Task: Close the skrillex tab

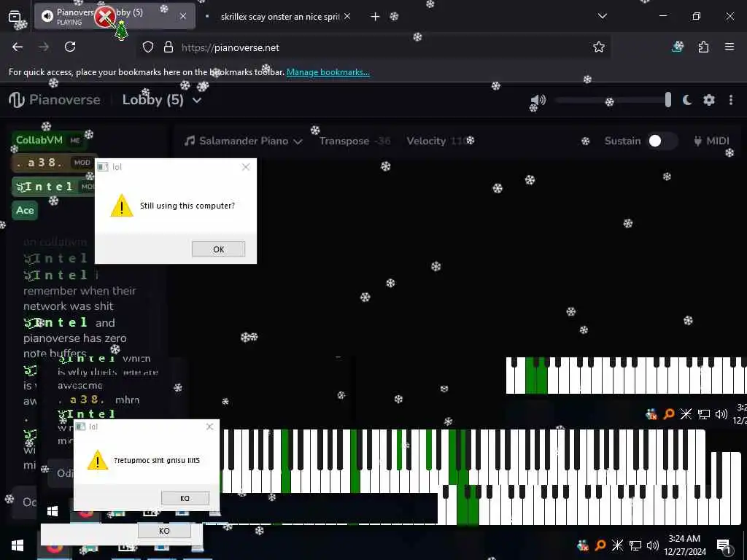Action: pos(347,16)
